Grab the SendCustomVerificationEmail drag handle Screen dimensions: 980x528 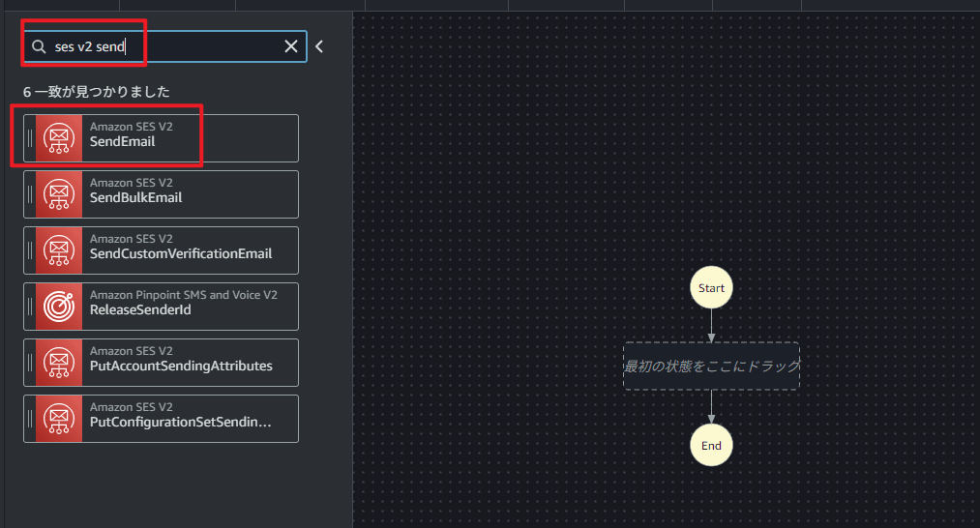click(x=29, y=250)
